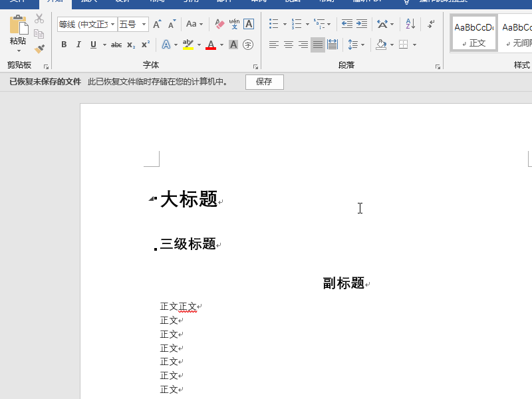Increase font size with grow font icon
This screenshot has width=532, height=399.
(x=157, y=25)
